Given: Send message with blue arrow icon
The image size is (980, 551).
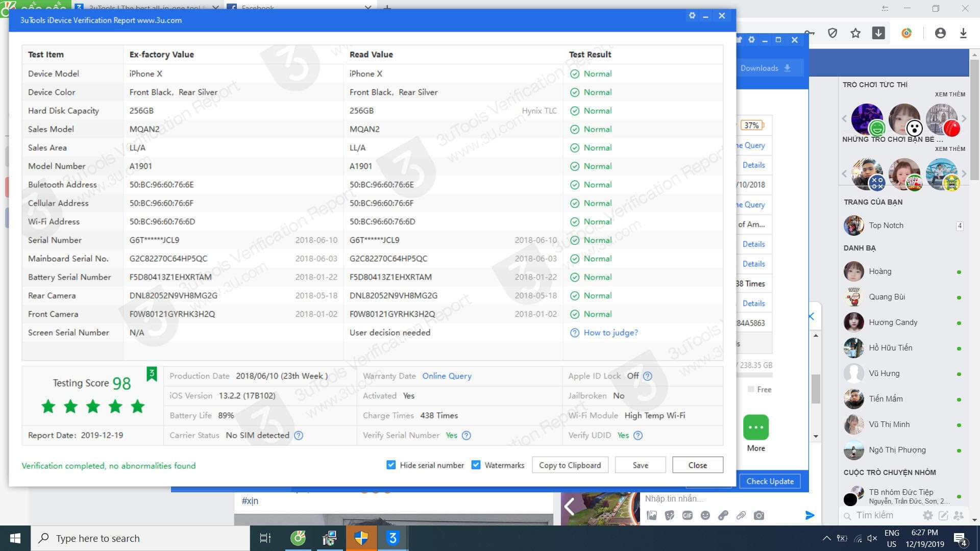Looking at the screenshot, I should pyautogui.click(x=810, y=515).
